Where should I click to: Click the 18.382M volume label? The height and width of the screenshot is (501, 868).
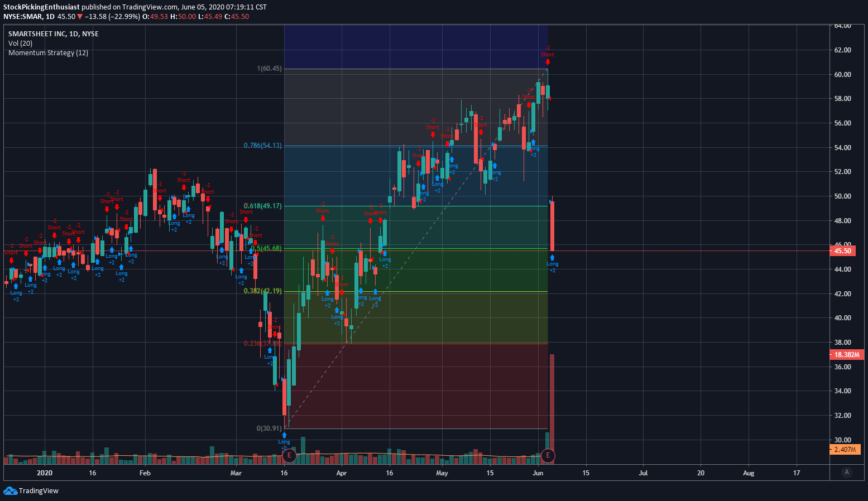click(846, 355)
